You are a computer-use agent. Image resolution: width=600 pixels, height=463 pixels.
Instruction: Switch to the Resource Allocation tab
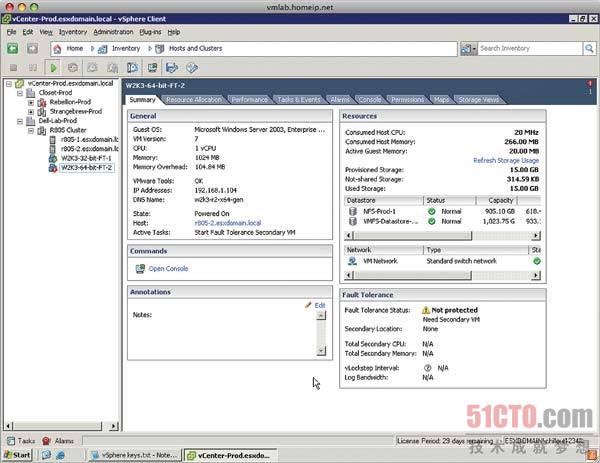(x=194, y=99)
